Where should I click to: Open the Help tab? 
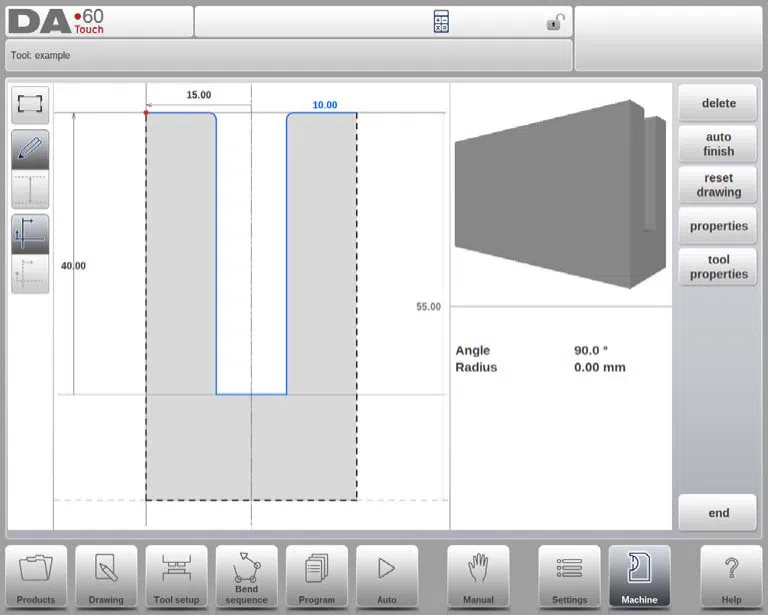pos(731,577)
